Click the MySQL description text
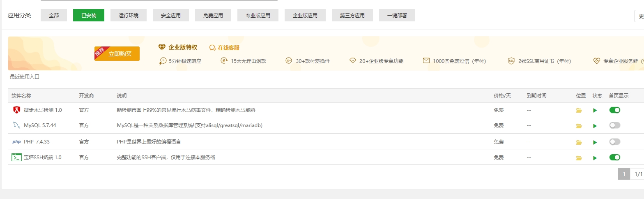The height and width of the screenshot is (199, 644). pyautogui.click(x=190, y=125)
